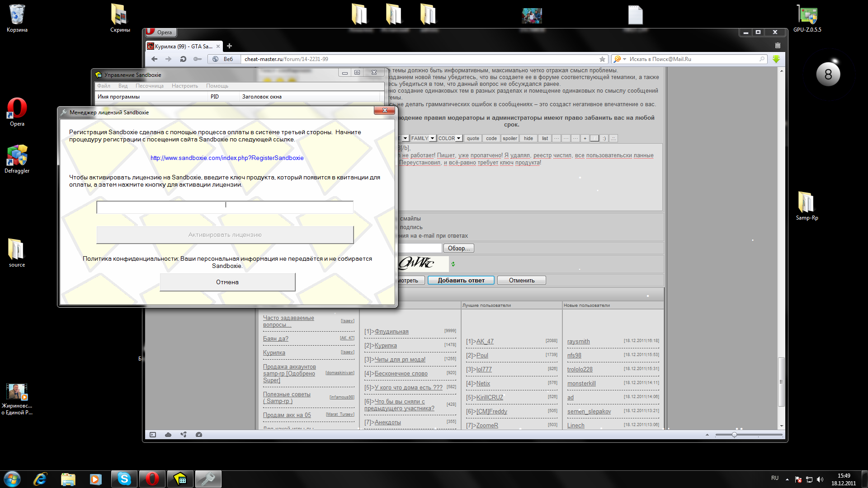Open Opera Unite share icon
868x488 pixels.
pyautogui.click(x=184, y=435)
